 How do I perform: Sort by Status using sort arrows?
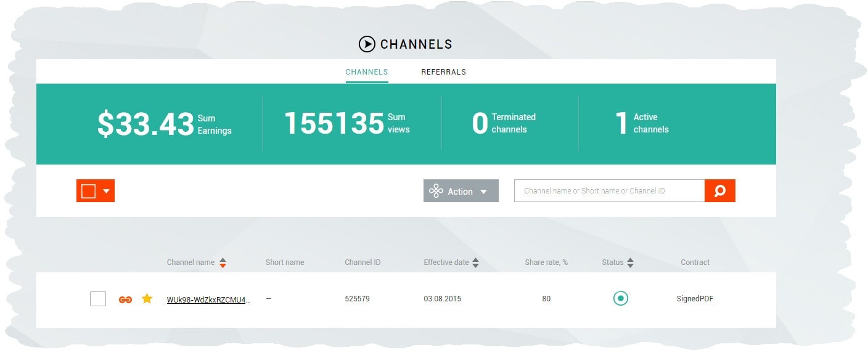pos(630,262)
